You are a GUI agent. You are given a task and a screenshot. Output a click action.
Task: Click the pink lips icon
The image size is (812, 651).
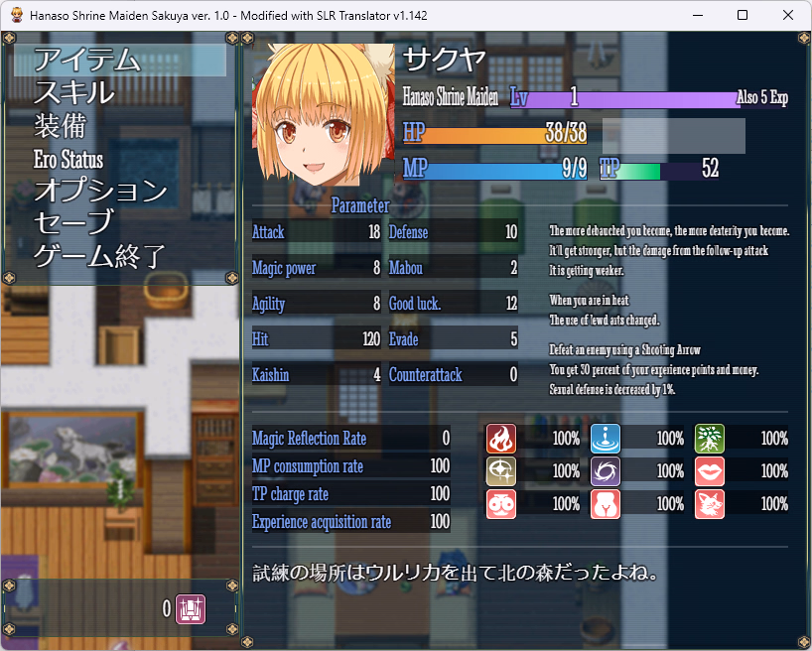(x=709, y=471)
